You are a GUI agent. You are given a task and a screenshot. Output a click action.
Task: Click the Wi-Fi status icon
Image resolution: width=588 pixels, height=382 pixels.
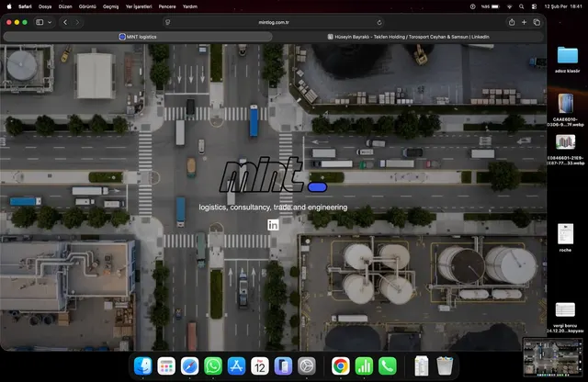pyautogui.click(x=509, y=6)
